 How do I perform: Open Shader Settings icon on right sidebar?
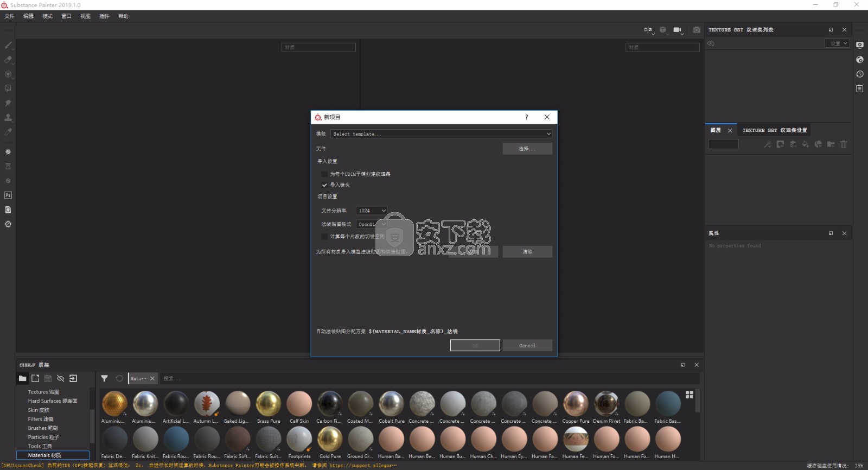point(860,60)
